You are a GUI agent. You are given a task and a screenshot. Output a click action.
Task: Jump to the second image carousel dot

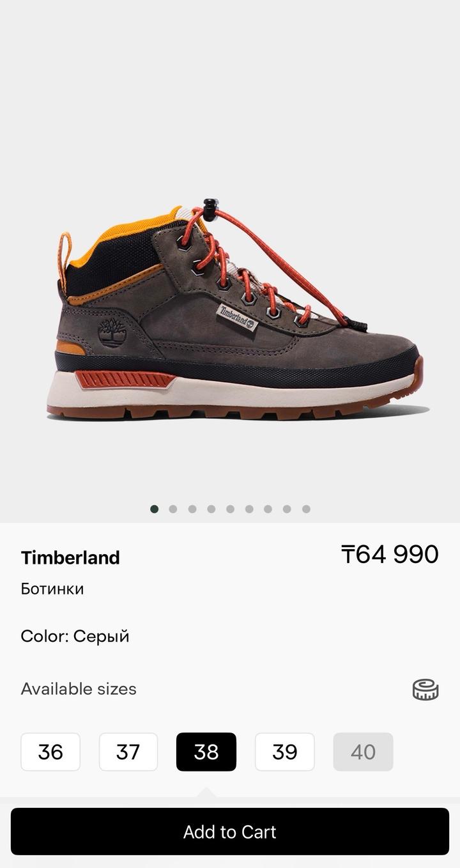click(x=173, y=509)
